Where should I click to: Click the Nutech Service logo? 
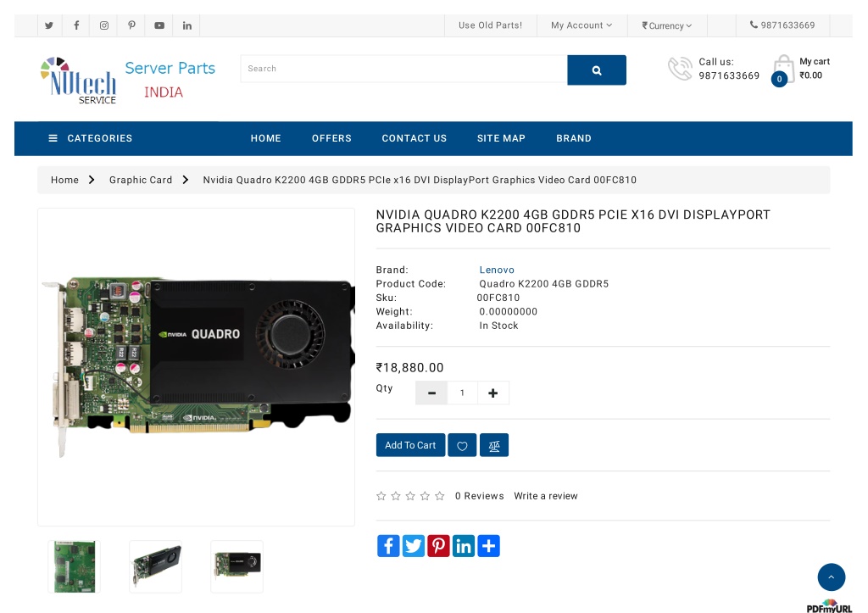[78, 81]
